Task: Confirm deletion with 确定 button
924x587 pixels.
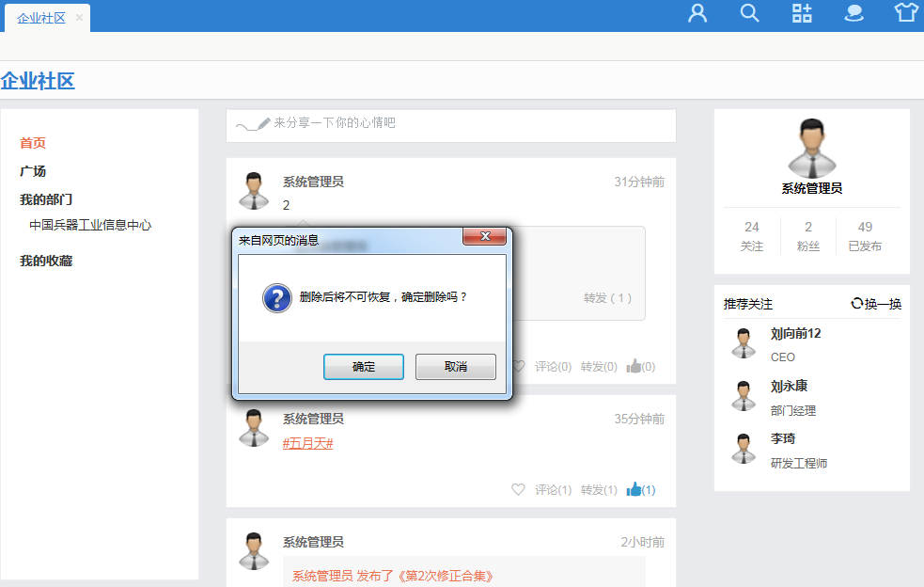Action: pos(364,367)
